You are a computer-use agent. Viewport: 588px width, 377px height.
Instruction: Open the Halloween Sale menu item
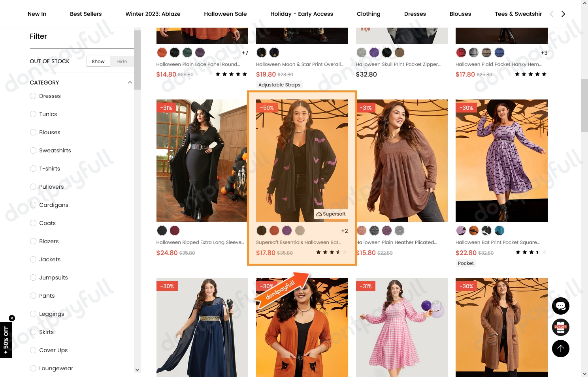(225, 14)
